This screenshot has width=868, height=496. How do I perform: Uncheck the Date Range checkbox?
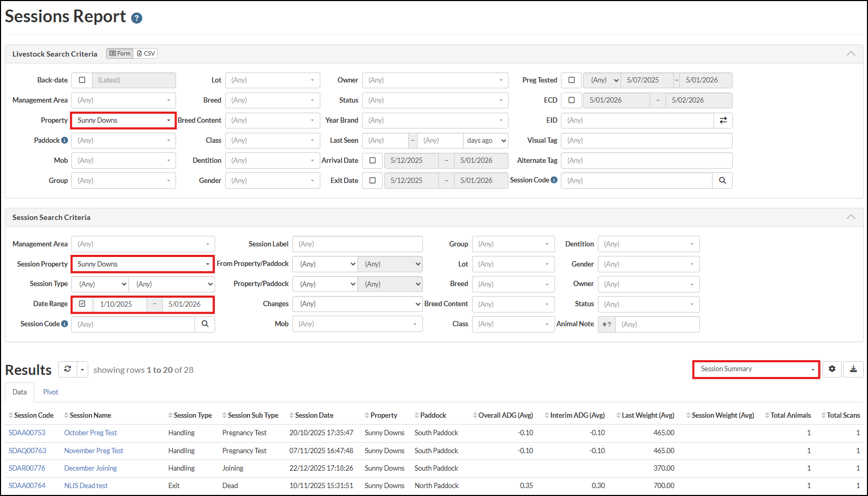pos(82,304)
